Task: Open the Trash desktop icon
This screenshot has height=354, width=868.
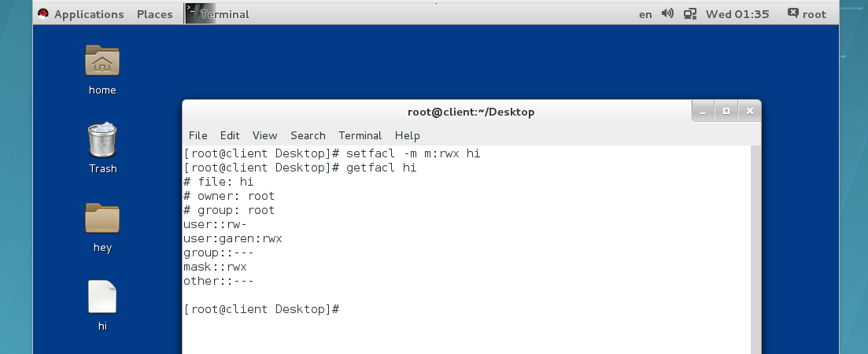Action: [x=102, y=139]
